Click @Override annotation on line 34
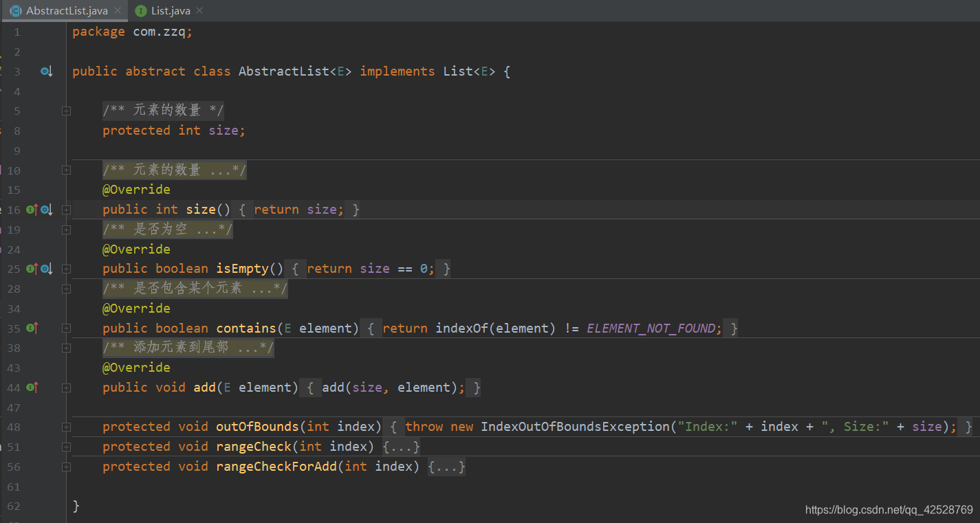980x523 pixels. [136, 309]
